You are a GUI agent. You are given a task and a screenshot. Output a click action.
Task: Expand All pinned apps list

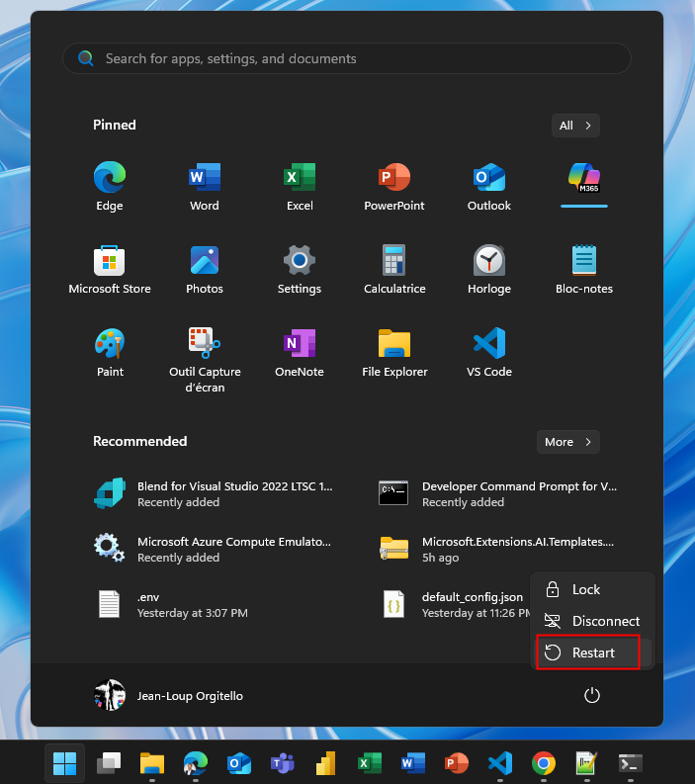(575, 126)
